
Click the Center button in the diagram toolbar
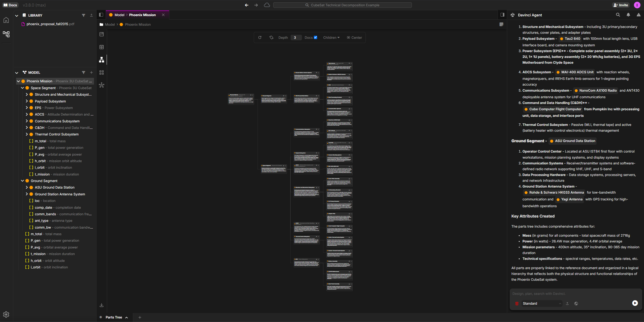point(354,37)
